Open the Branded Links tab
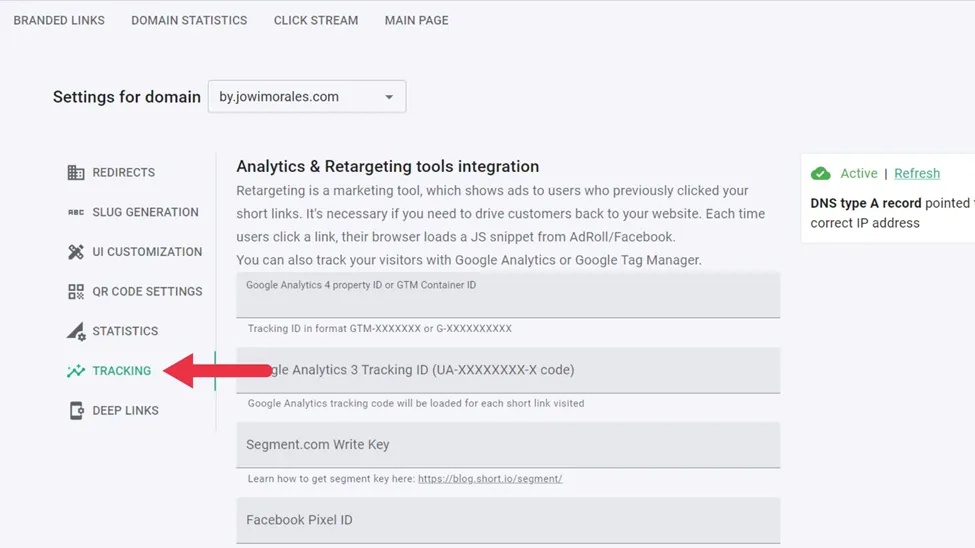The height and width of the screenshot is (548, 975). [59, 21]
